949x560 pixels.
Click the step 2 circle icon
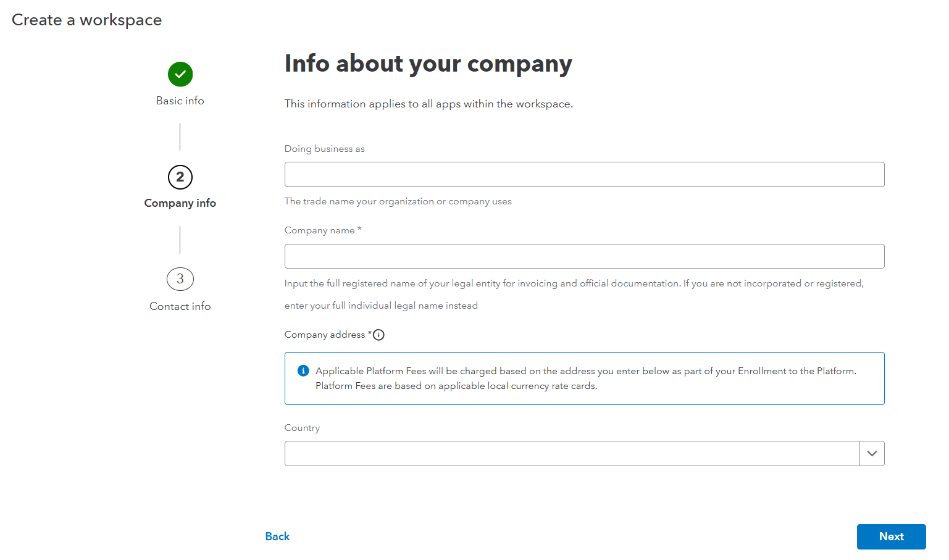coord(180,177)
